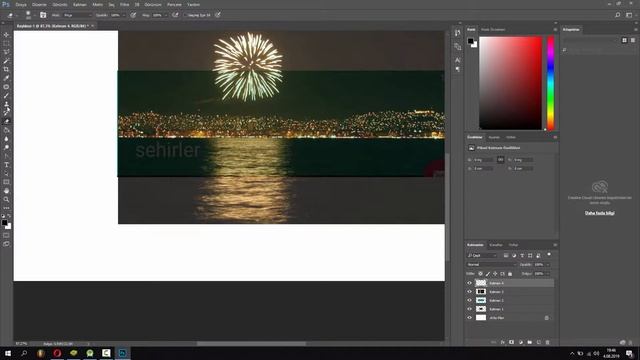Open layer Dolgu dropdown arrow
Image resolution: width=640 pixels, height=360 pixels.
[548, 274]
